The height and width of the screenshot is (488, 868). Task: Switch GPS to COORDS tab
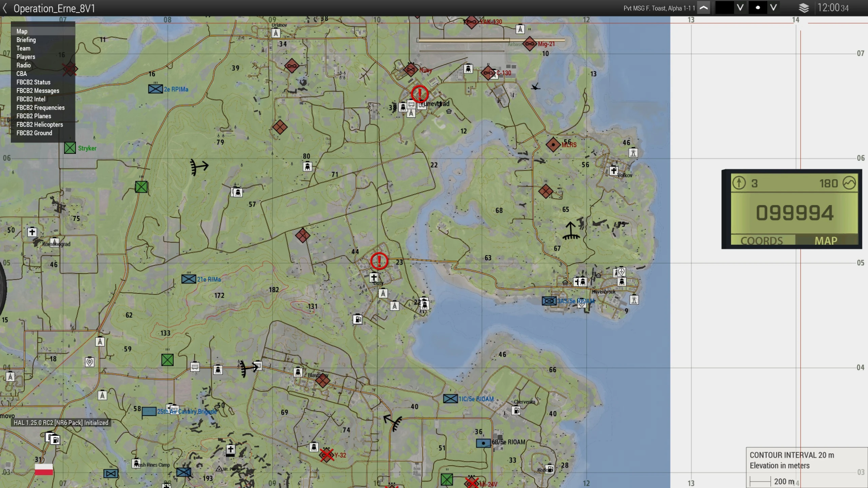click(762, 241)
